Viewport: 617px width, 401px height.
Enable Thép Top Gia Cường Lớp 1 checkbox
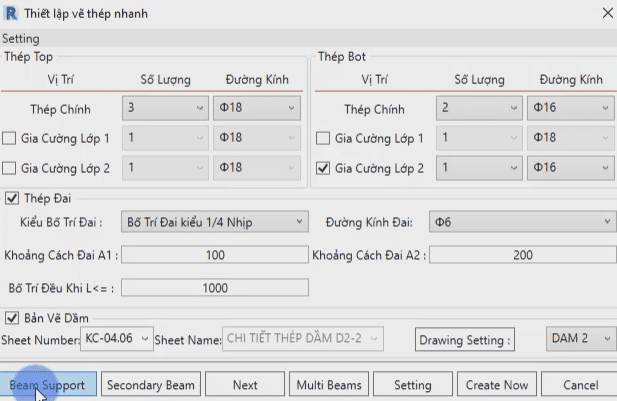[9, 138]
